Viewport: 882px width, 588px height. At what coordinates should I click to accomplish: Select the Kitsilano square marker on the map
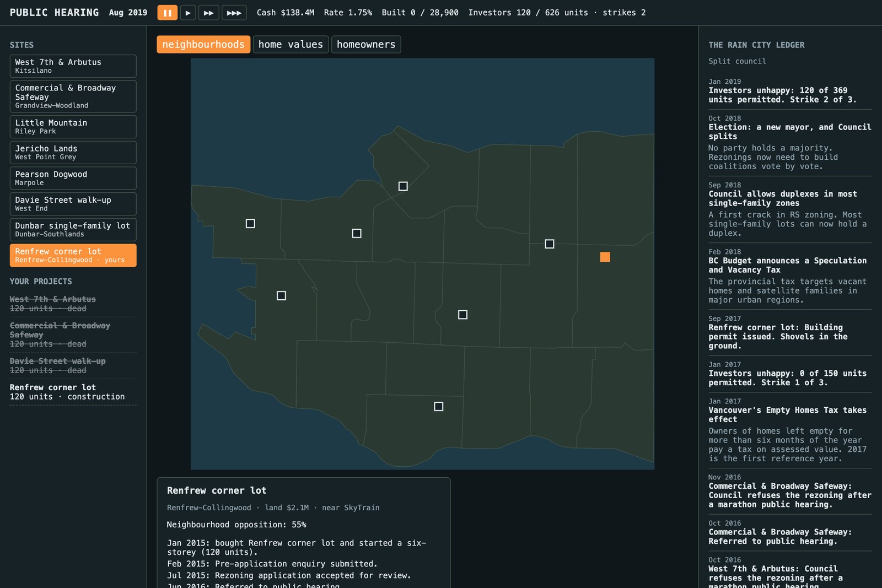[x=357, y=234]
